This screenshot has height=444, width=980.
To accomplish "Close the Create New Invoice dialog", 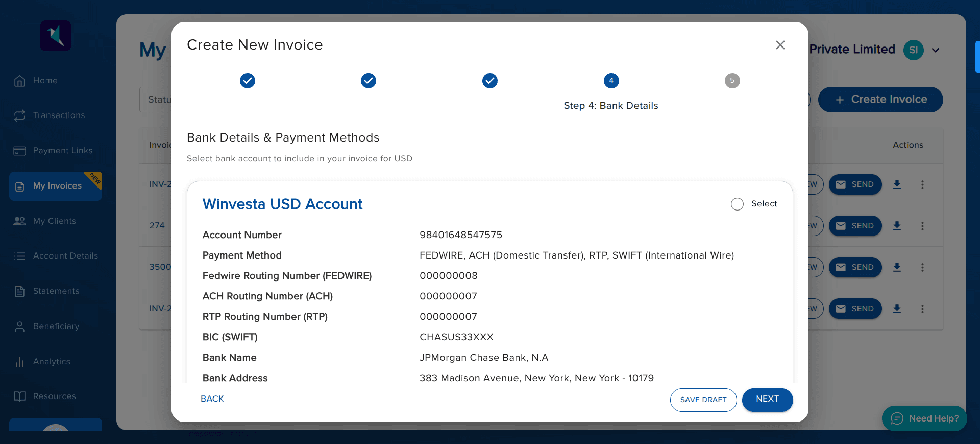I will [x=780, y=45].
